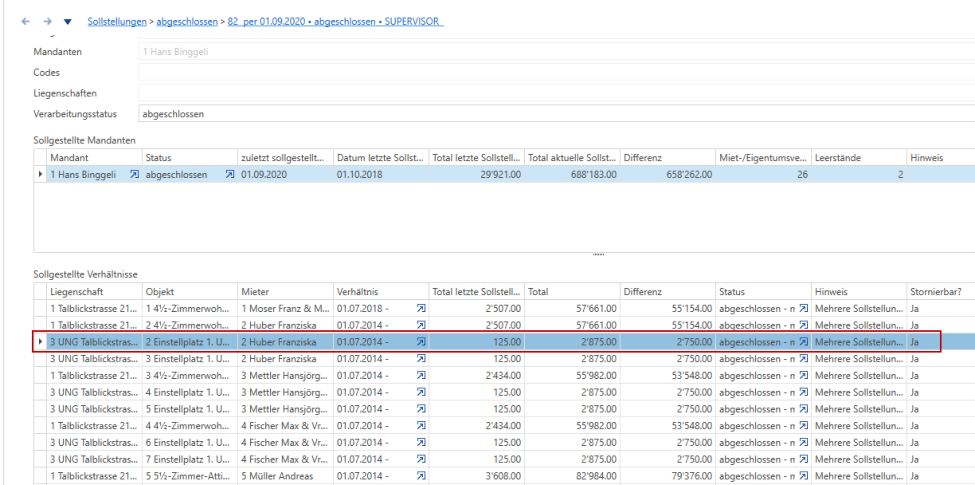
Task: Sort Verhältnisse table by Total header
Action: 572,291
